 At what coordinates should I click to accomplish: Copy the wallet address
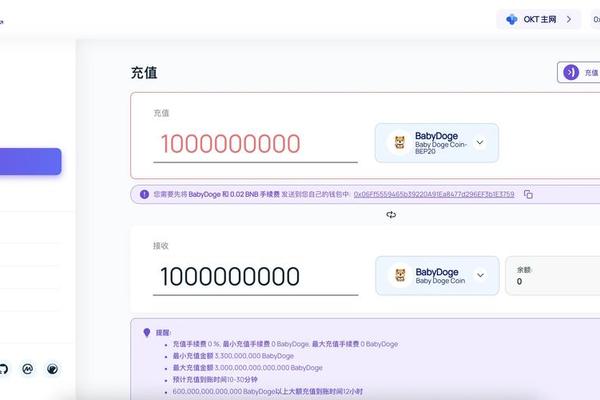coord(528,194)
